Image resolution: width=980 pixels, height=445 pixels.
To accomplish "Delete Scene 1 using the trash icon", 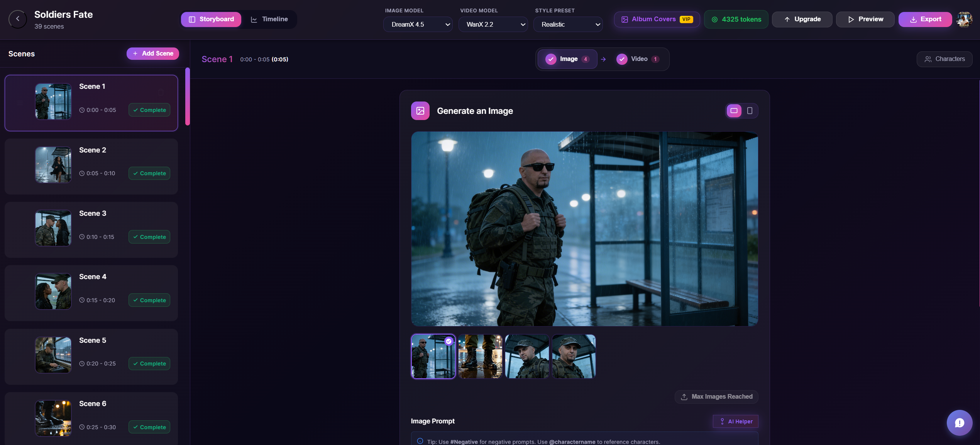I will click(161, 92).
